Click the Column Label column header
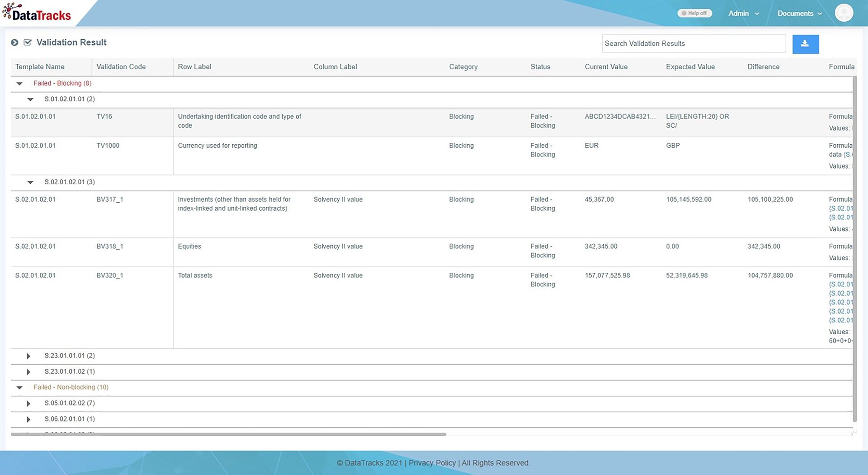 tap(335, 66)
